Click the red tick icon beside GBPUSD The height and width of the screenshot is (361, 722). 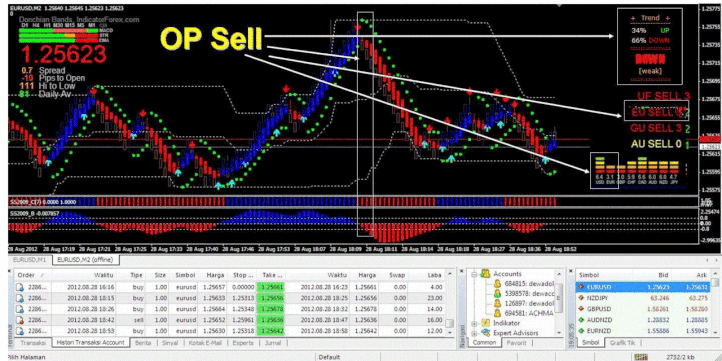(581, 309)
